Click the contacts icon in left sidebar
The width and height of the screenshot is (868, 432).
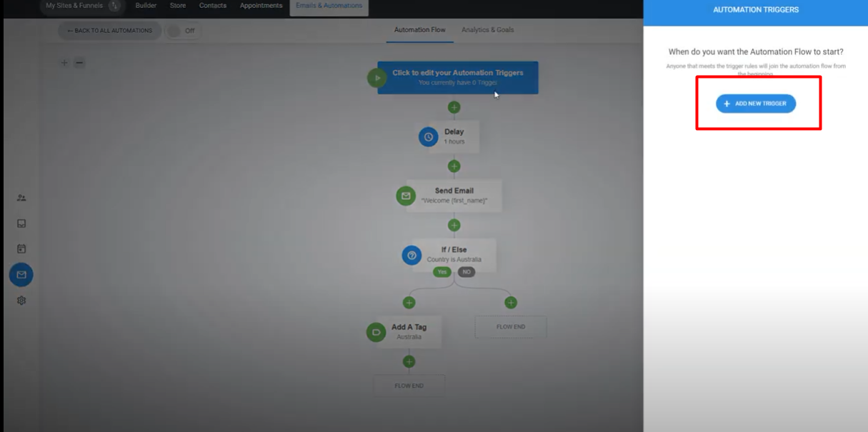coord(21,198)
